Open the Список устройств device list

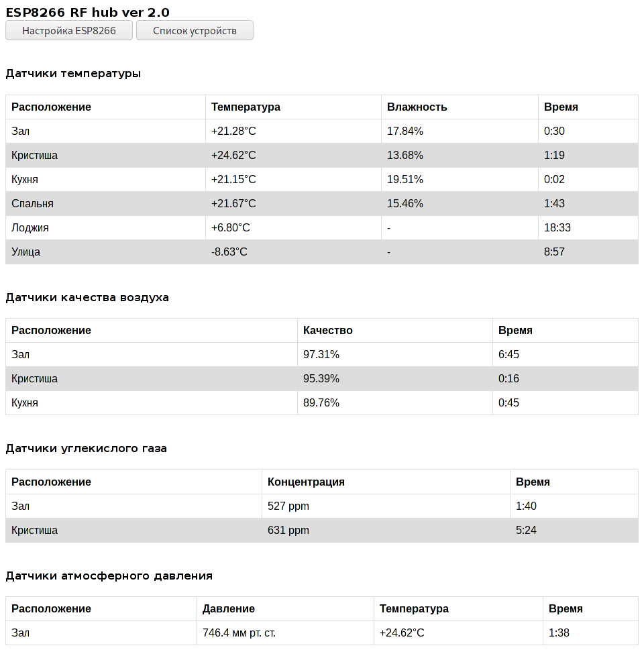coord(195,31)
